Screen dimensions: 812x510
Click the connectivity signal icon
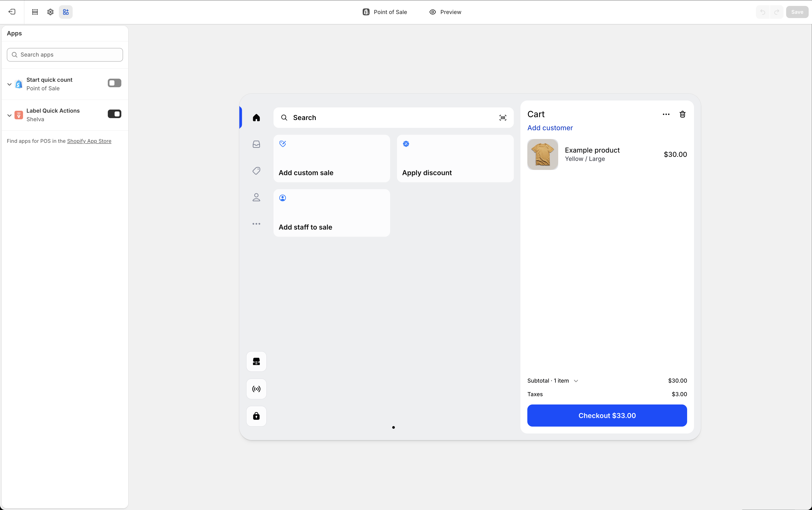click(x=256, y=389)
